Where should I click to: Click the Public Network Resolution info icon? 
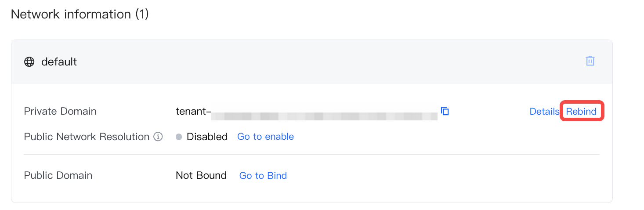coord(158,137)
